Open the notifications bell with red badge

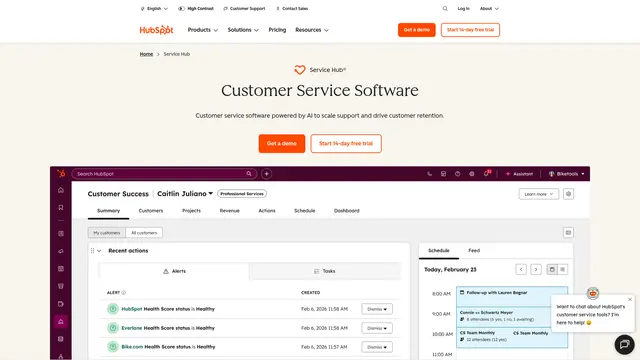tap(486, 173)
